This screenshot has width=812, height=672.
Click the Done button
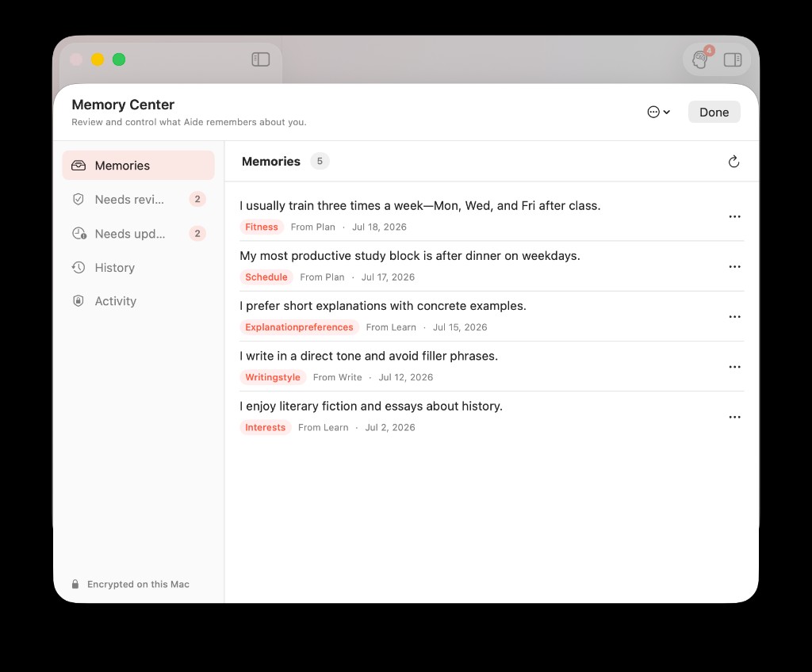click(x=714, y=112)
